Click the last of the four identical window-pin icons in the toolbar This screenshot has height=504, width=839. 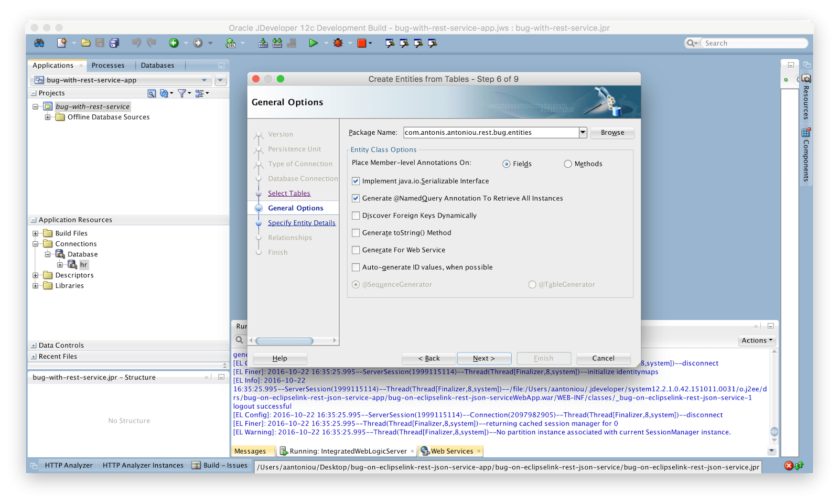(433, 43)
